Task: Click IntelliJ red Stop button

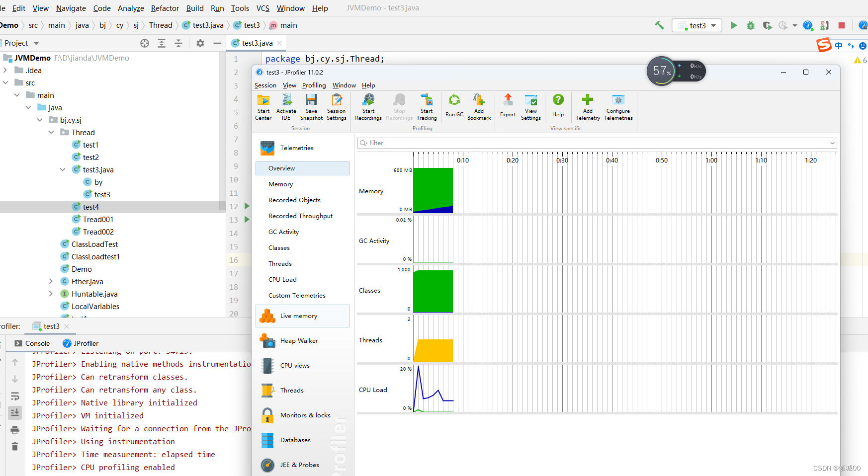Action: click(842, 25)
